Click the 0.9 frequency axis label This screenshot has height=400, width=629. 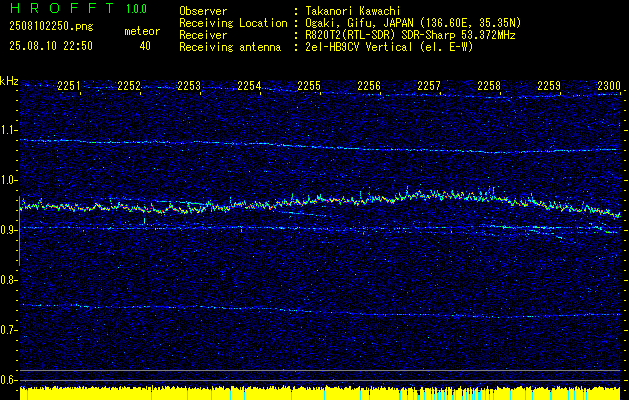point(8,230)
